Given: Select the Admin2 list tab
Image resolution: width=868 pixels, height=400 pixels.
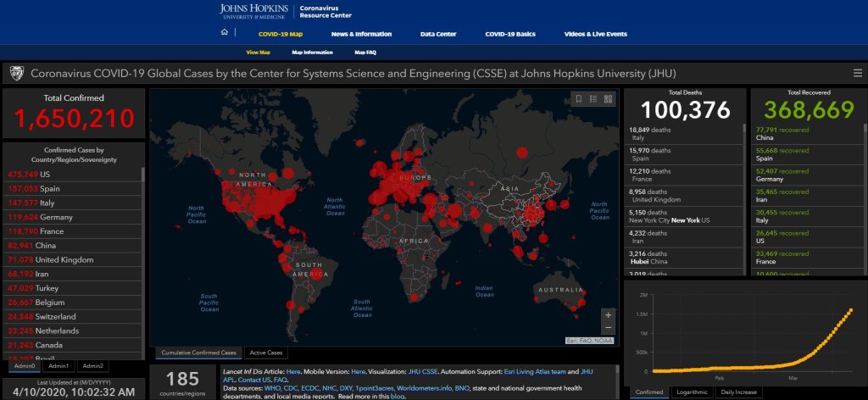Looking at the screenshot, I should click(x=93, y=366).
